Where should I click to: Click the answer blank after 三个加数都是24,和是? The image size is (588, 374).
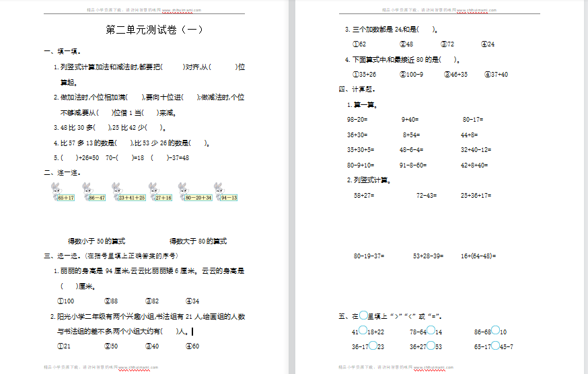click(427, 29)
